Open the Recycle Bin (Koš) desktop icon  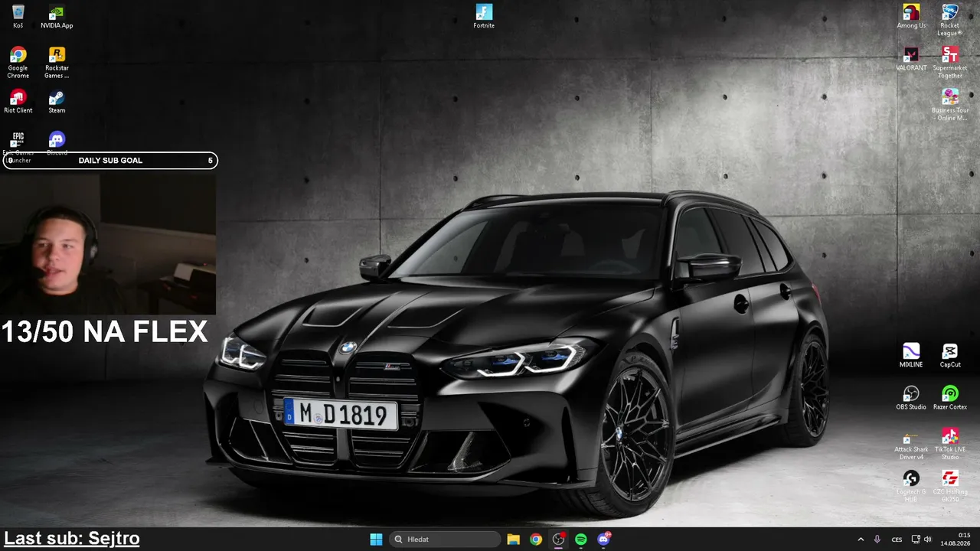[x=18, y=16]
